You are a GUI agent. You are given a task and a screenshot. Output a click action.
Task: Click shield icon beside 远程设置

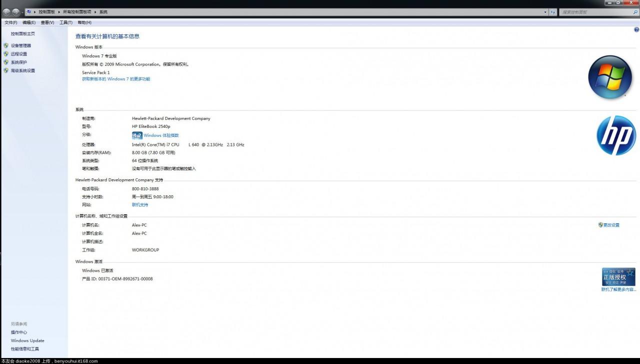(x=6, y=54)
